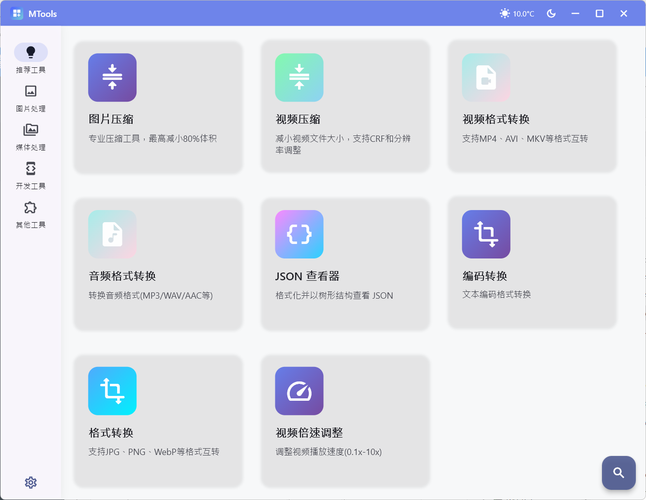Click the weather 10.0°C indicator
This screenshot has width=646, height=500.
pyautogui.click(x=517, y=14)
